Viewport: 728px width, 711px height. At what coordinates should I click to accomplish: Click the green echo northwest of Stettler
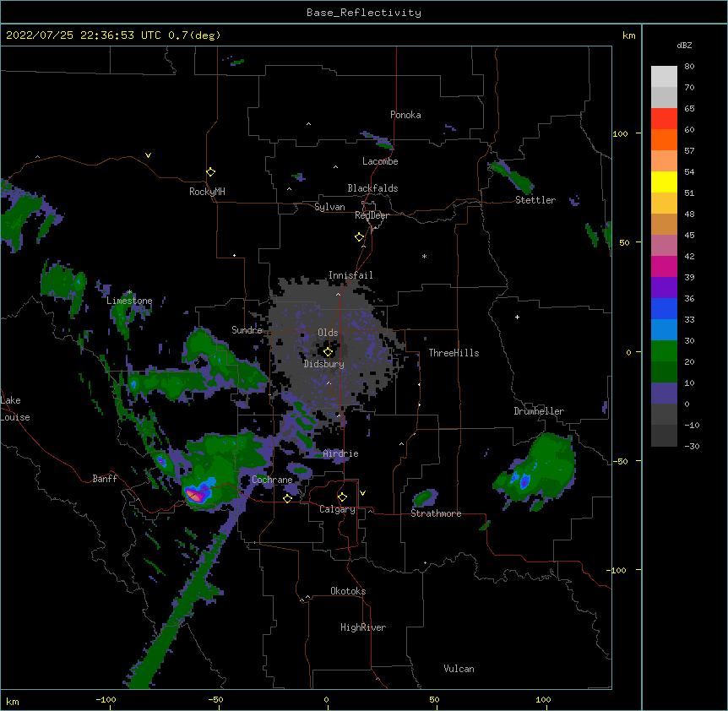point(511,176)
